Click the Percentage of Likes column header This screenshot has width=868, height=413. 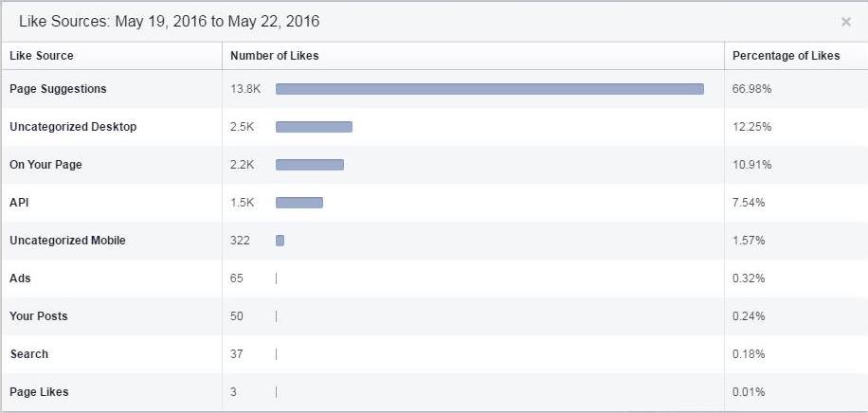click(787, 55)
